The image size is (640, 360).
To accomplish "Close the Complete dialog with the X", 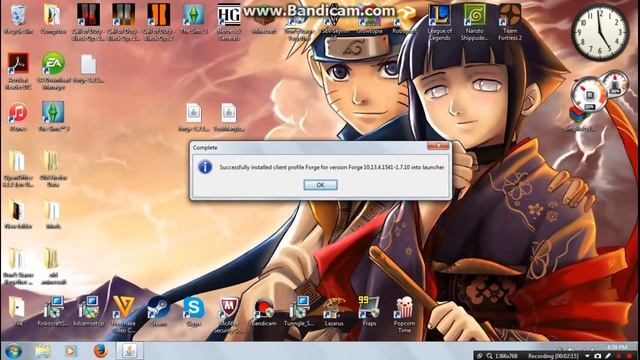I will pos(438,146).
